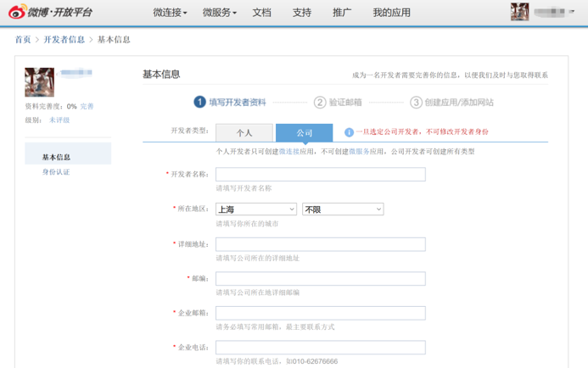
Task: Click the Weibo Open Platform logo
Action: pyautogui.click(x=51, y=12)
